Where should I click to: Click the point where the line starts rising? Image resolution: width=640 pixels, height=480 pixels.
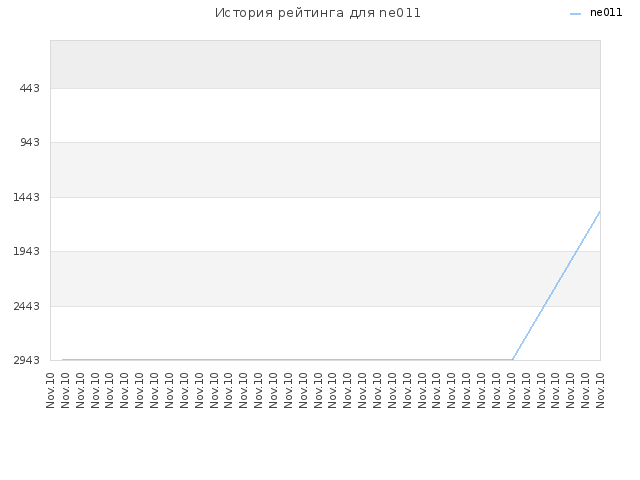(512, 359)
